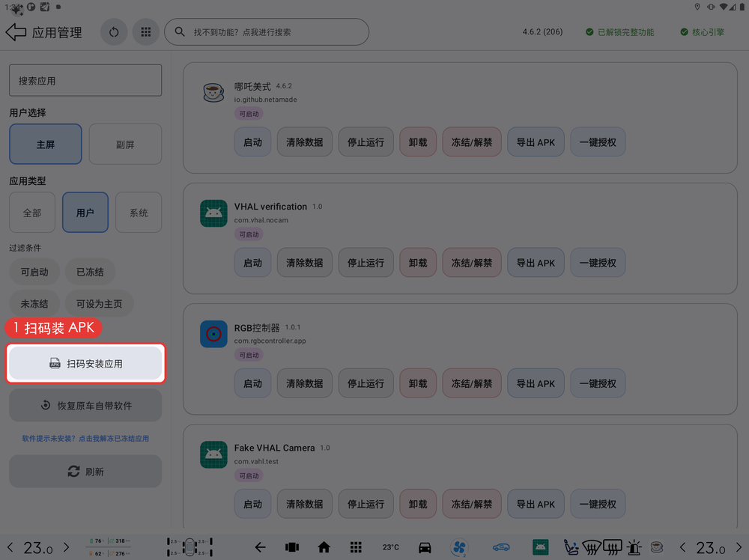
Task: Increase left temperature with right chevron
Action: [67, 547]
